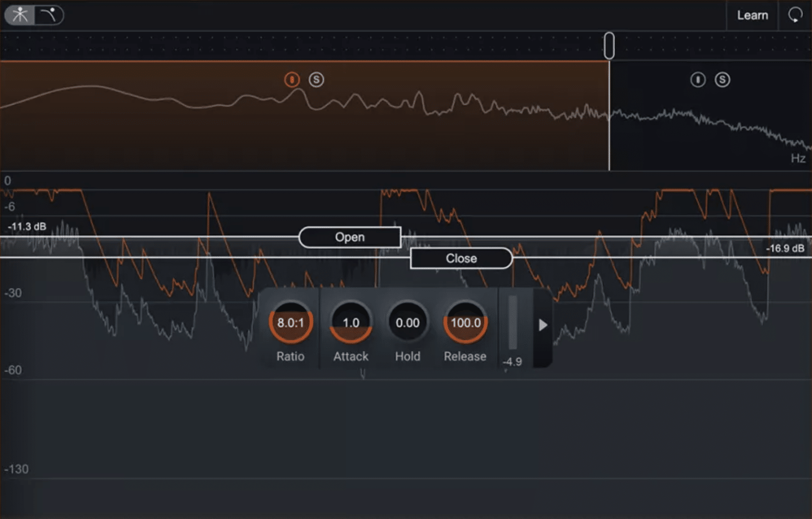Image resolution: width=812 pixels, height=519 pixels.
Task: Click the Hold knob showing 0.00
Action: tap(407, 322)
